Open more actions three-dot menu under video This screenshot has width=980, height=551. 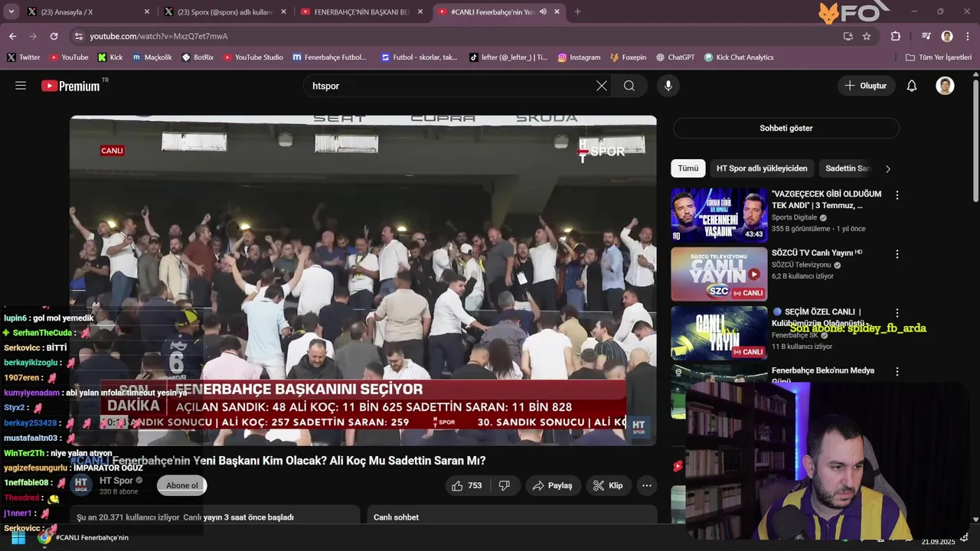click(647, 485)
